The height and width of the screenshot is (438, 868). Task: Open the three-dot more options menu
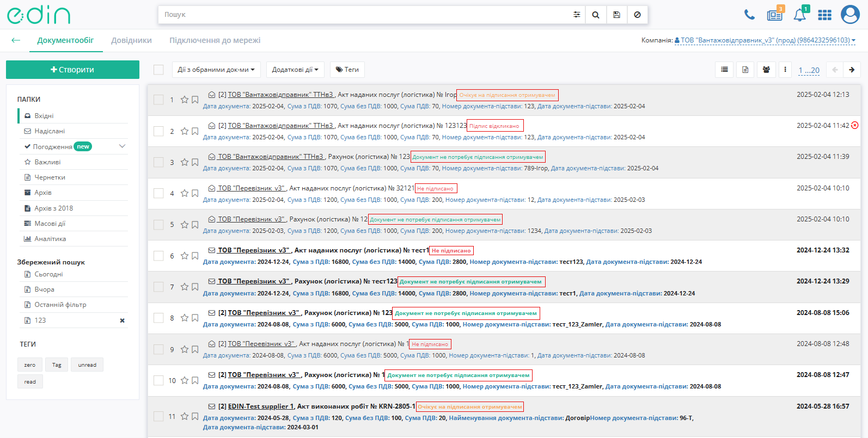coord(785,70)
